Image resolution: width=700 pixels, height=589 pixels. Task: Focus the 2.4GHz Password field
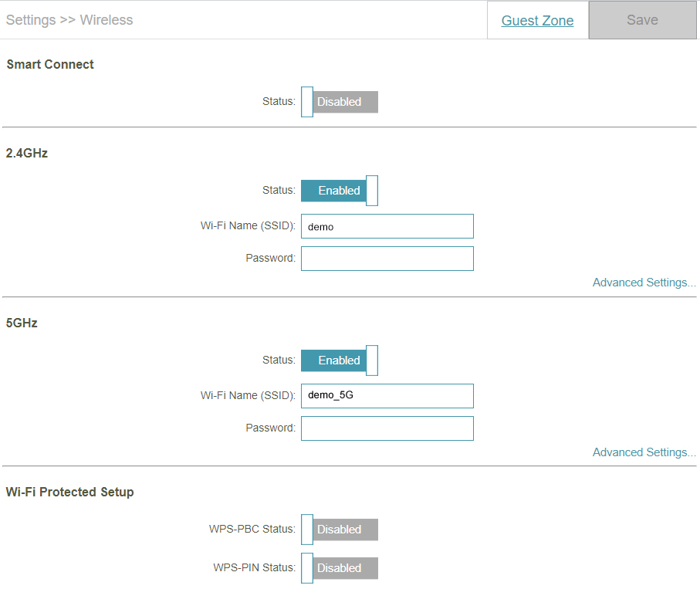click(x=387, y=259)
